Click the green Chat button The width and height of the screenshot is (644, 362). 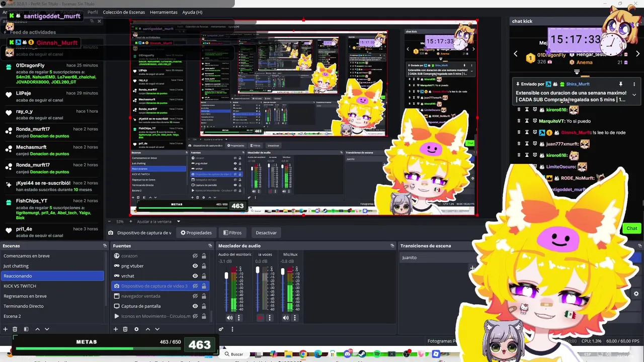[632, 228]
